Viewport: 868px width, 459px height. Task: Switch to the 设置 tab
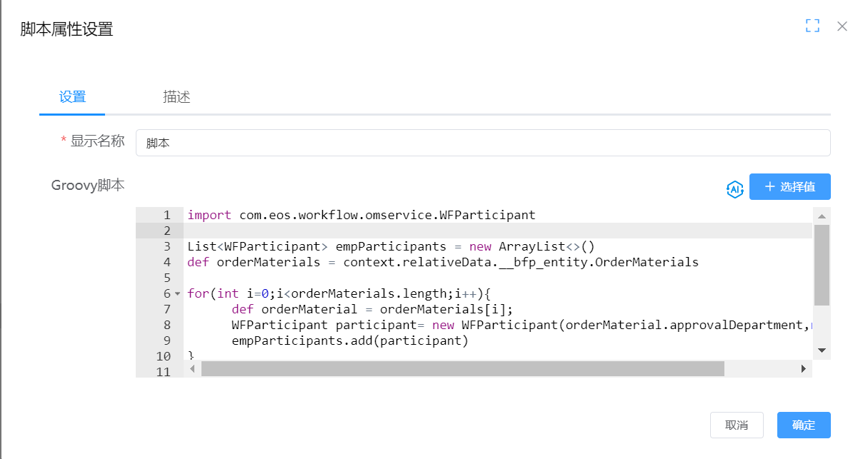(x=72, y=97)
